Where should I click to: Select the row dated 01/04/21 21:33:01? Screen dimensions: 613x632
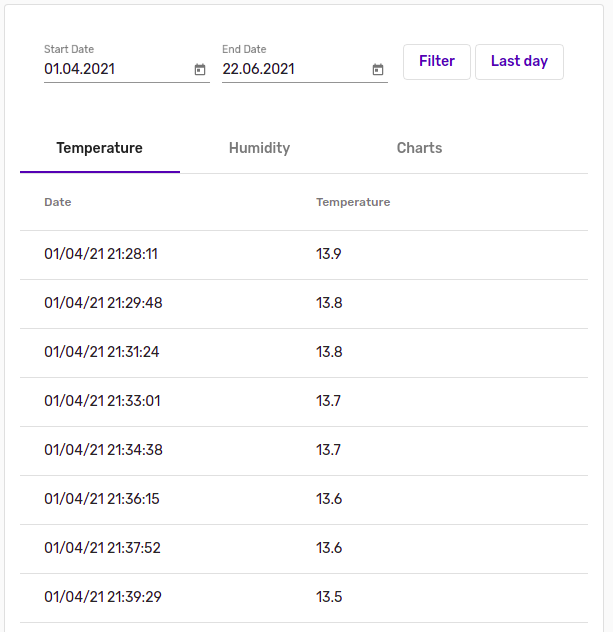click(x=304, y=402)
